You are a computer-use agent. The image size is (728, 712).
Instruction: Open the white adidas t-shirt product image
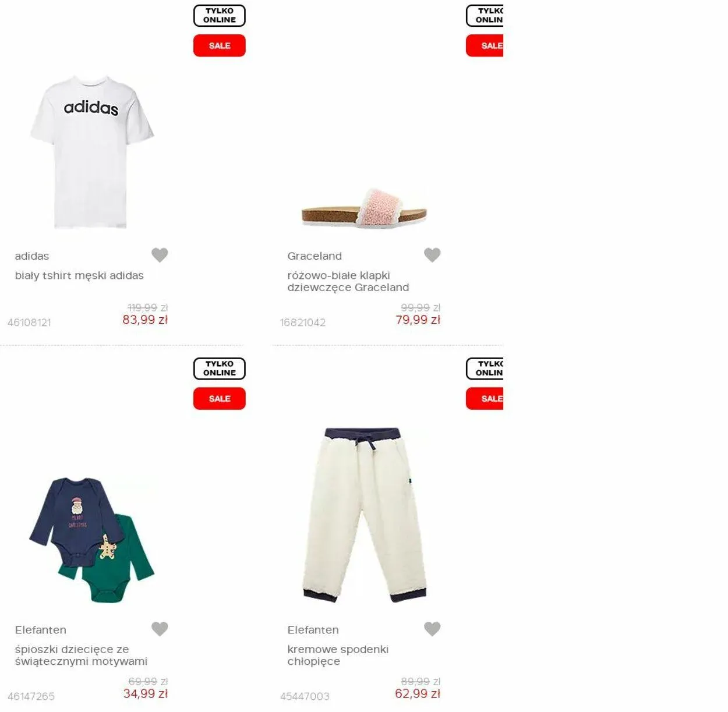point(92,152)
